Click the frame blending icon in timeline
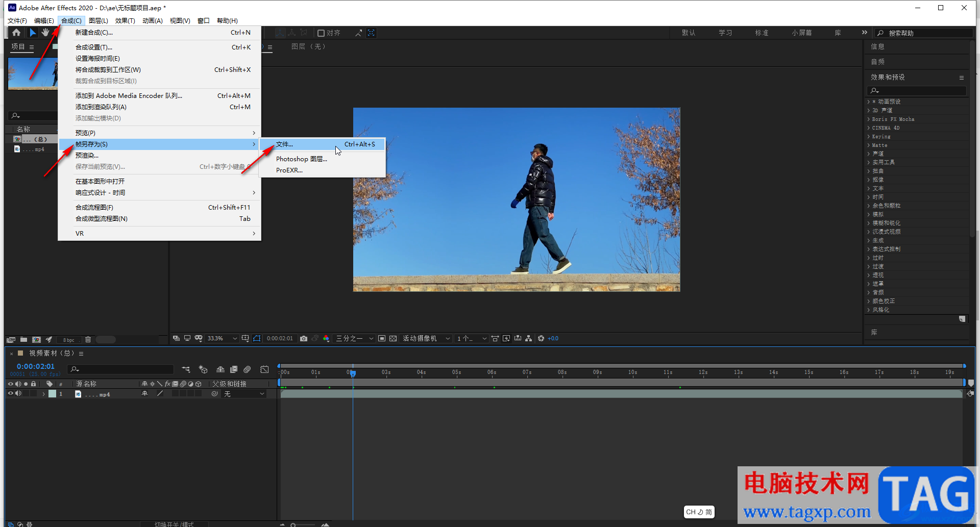The height and width of the screenshot is (527, 980). tap(234, 369)
